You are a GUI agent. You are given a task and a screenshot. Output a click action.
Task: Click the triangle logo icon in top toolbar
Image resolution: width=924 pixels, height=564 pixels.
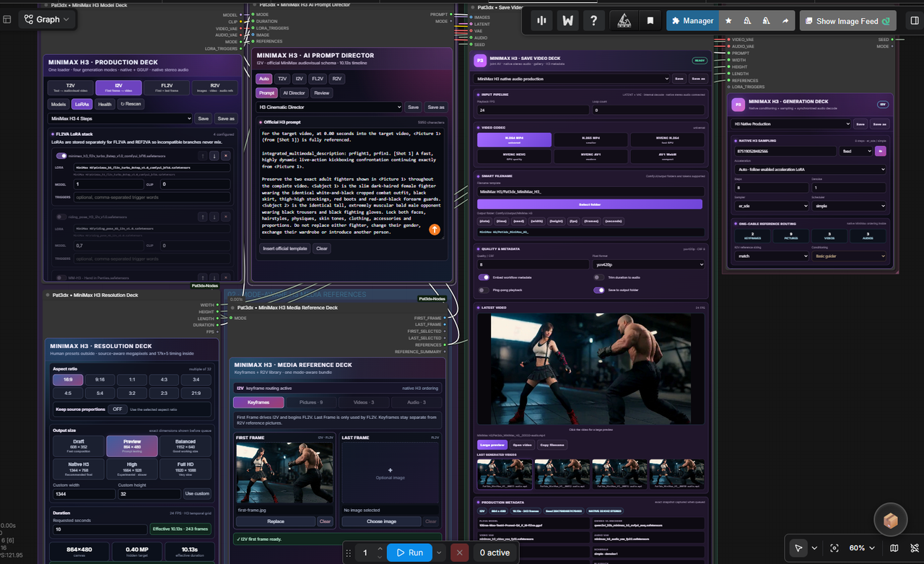[623, 21]
